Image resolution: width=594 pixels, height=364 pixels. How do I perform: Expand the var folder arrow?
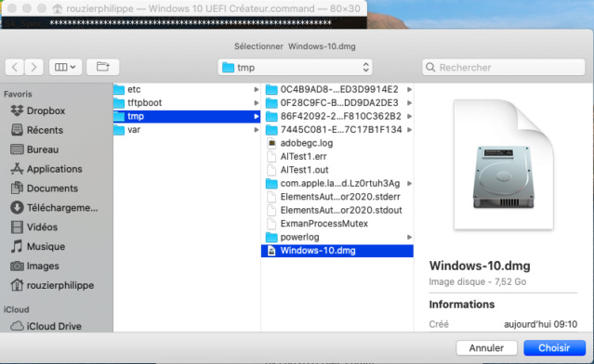coord(257,130)
